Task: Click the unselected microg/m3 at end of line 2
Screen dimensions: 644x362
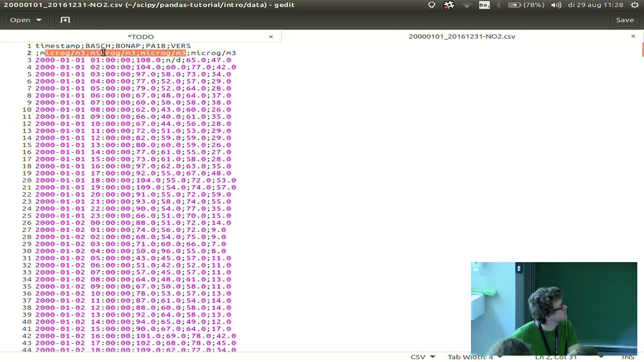Action: pos(213,53)
